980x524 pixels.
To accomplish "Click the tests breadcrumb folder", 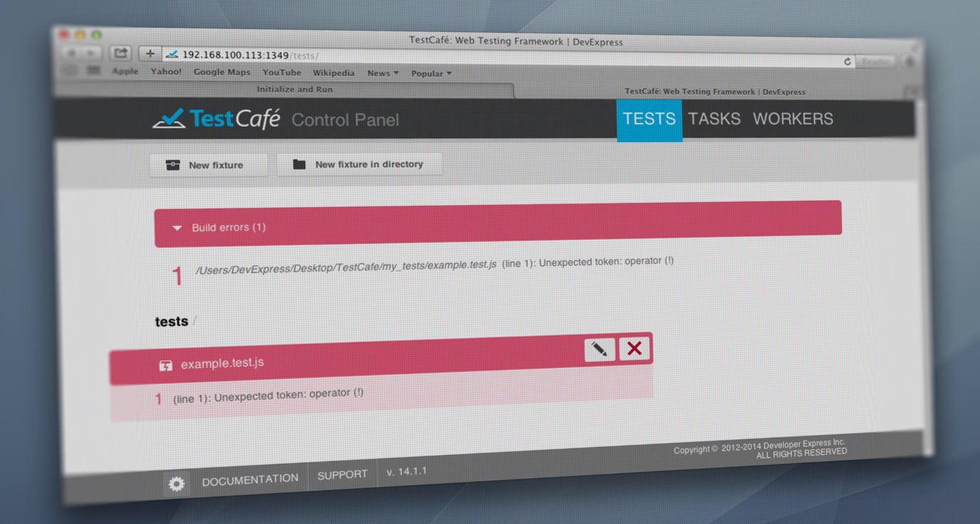I will click(x=172, y=322).
